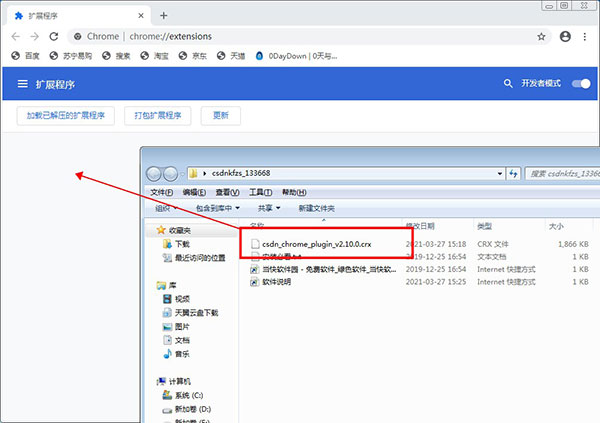Click 打包扩展程序 button

pyautogui.click(x=158, y=116)
